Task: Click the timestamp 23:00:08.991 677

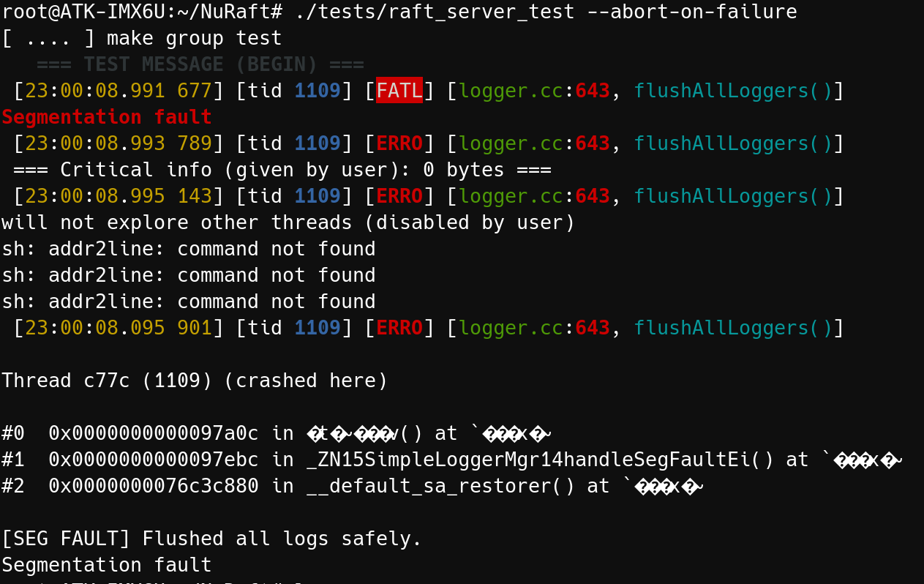Action: click(x=119, y=91)
